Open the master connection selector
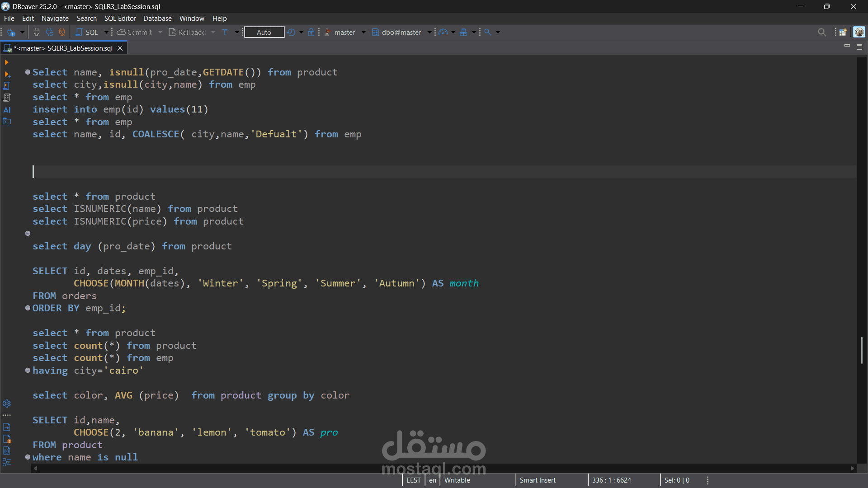This screenshot has width=868, height=488. point(345,33)
